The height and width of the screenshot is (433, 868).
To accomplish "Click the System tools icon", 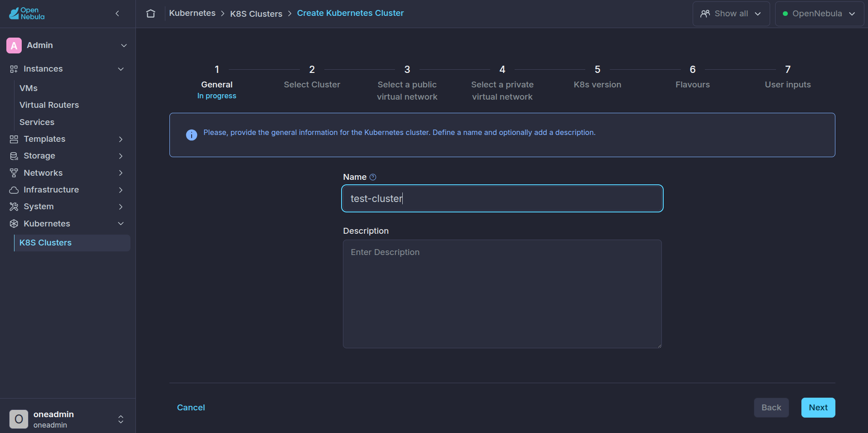I will [x=14, y=207].
